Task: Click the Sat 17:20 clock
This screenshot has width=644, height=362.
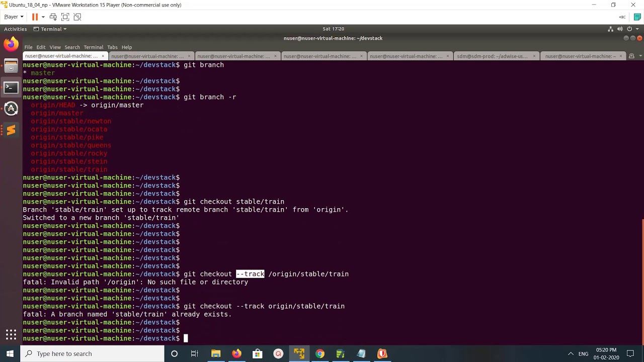Action: pos(333,29)
